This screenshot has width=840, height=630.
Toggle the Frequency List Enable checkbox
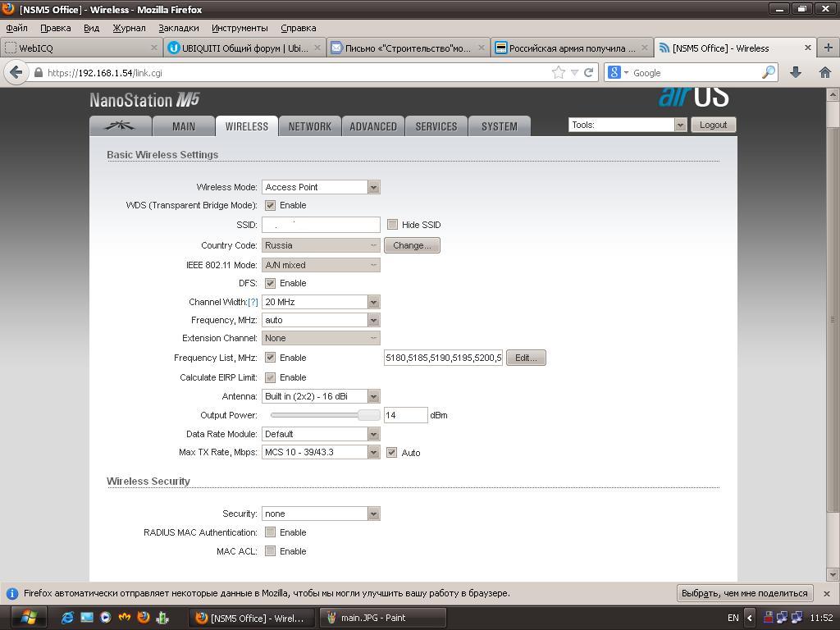pyautogui.click(x=271, y=358)
